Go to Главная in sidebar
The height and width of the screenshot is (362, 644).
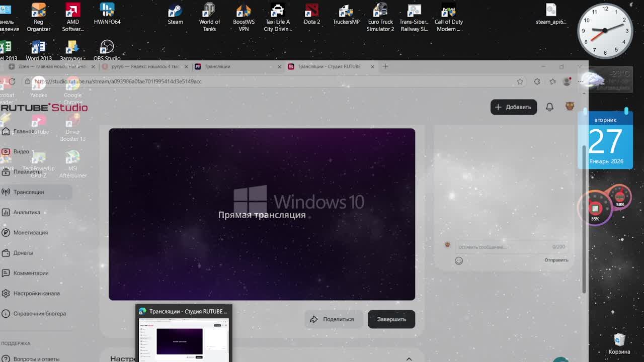[24, 131]
